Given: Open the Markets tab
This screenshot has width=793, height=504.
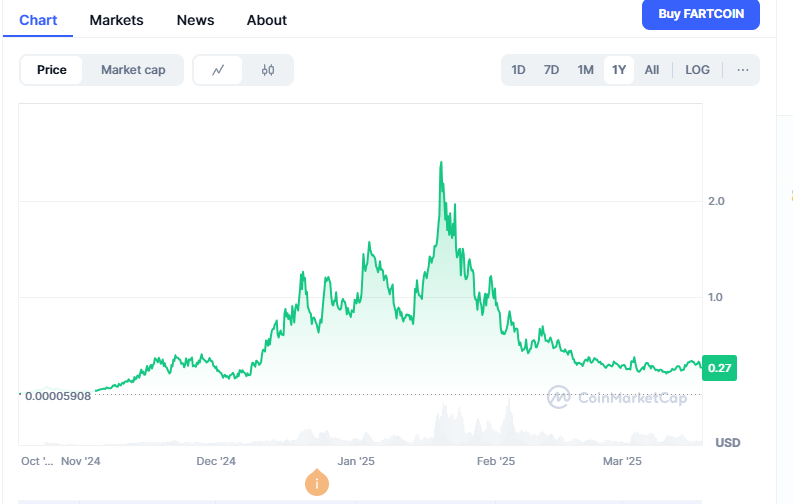Looking at the screenshot, I should pyautogui.click(x=116, y=20).
